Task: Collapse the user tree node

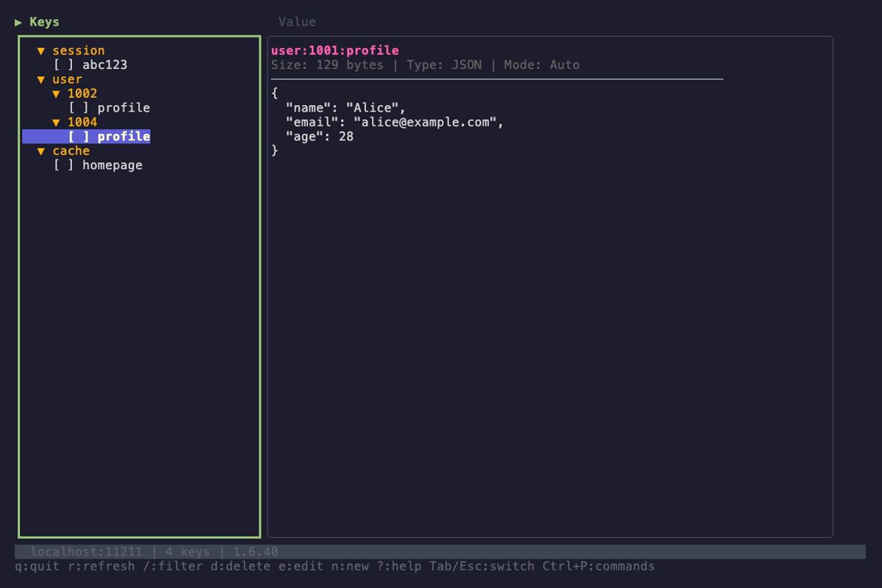Action: coord(41,79)
